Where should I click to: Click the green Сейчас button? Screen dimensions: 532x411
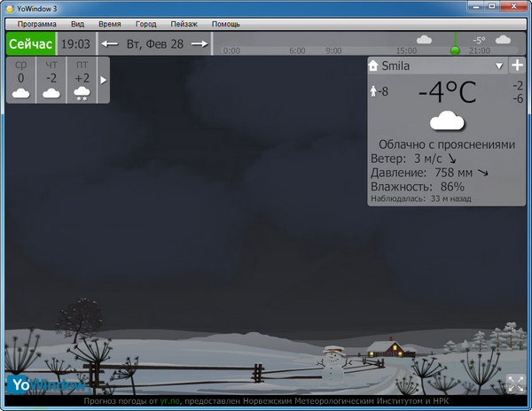point(30,43)
